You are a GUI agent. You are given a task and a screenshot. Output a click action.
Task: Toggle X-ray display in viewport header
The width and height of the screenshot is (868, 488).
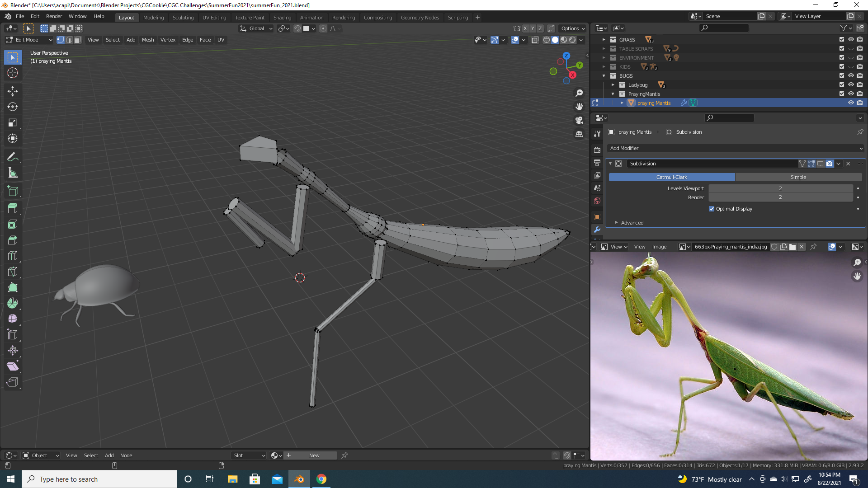(x=535, y=40)
